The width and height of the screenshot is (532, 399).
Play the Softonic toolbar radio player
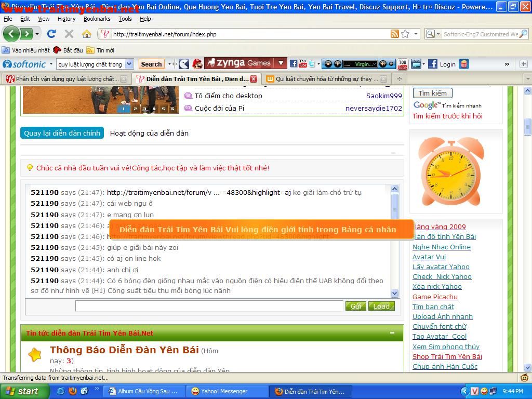click(x=338, y=64)
